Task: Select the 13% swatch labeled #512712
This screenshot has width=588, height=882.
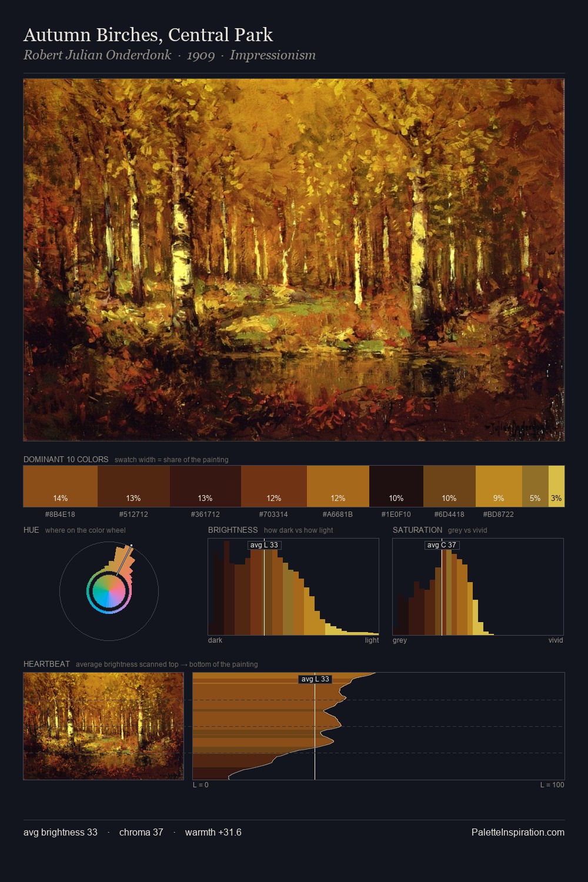Action: (133, 486)
